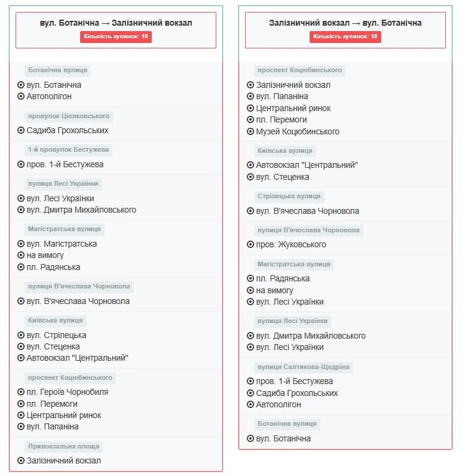
Task: Click the stop count badge under вул. Ботанічна → Залізничний вокзал
Action: (x=116, y=36)
